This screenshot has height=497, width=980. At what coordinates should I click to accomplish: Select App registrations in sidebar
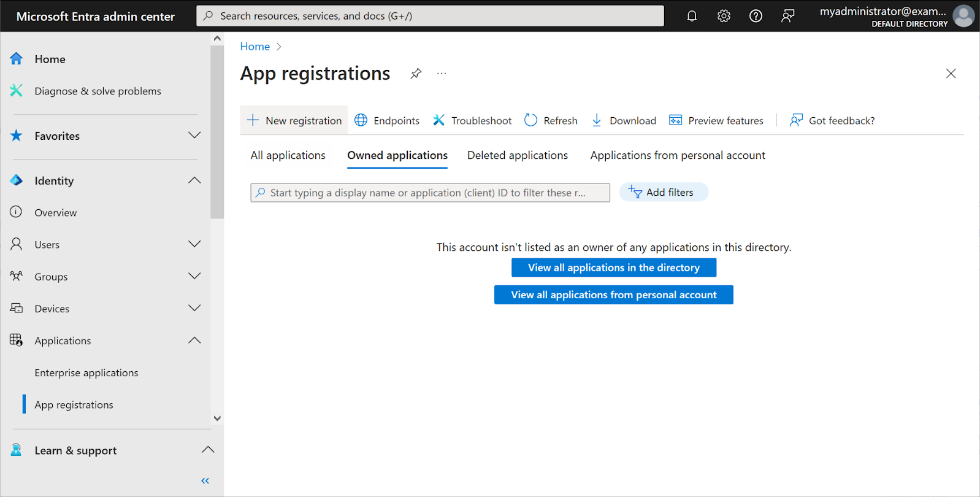[x=74, y=404]
